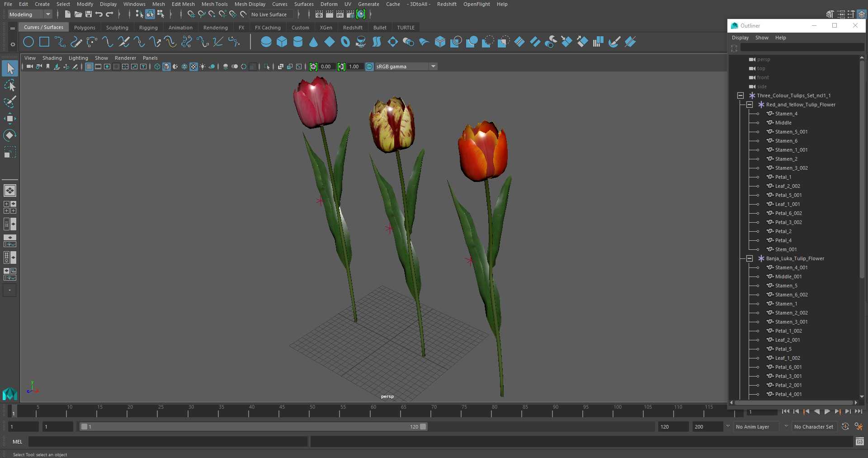Open the No Anim Layer dropdown
The height and width of the screenshot is (458, 868).
point(757,427)
